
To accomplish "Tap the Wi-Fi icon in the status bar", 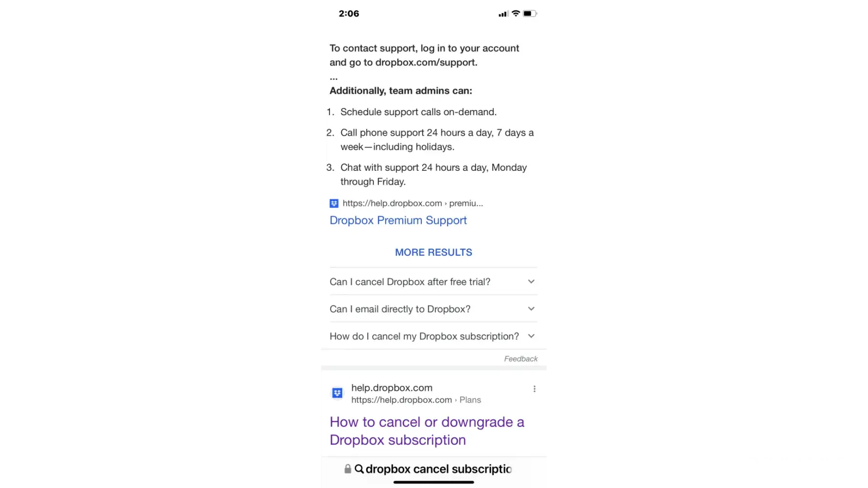I will pos(516,14).
